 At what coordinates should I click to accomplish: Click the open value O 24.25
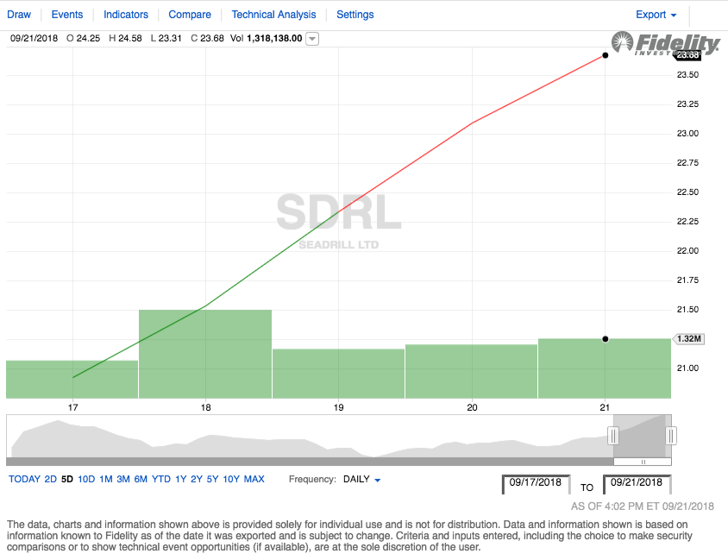click(x=83, y=39)
